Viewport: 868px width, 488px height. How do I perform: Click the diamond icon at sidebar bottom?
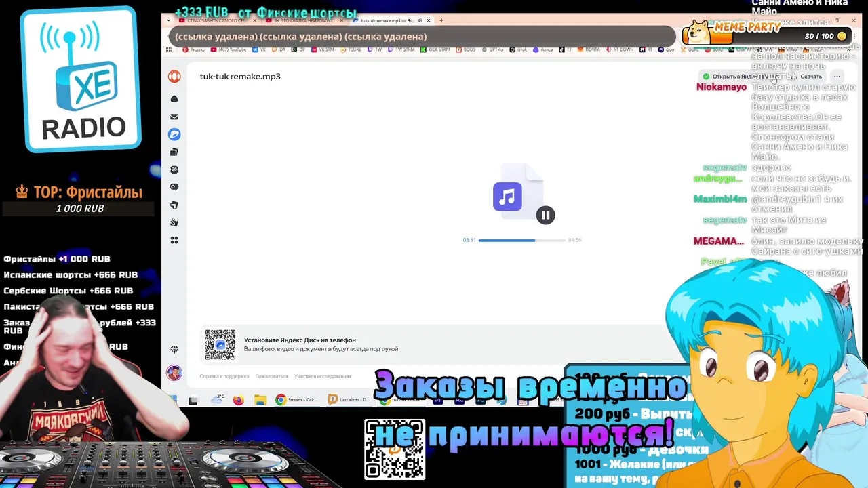pyautogui.click(x=174, y=350)
